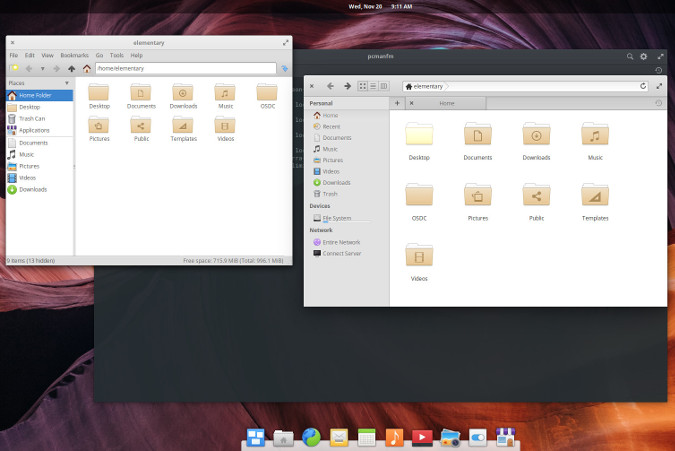Click Connect Server in sidebar
675x451 pixels.
(341, 253)
